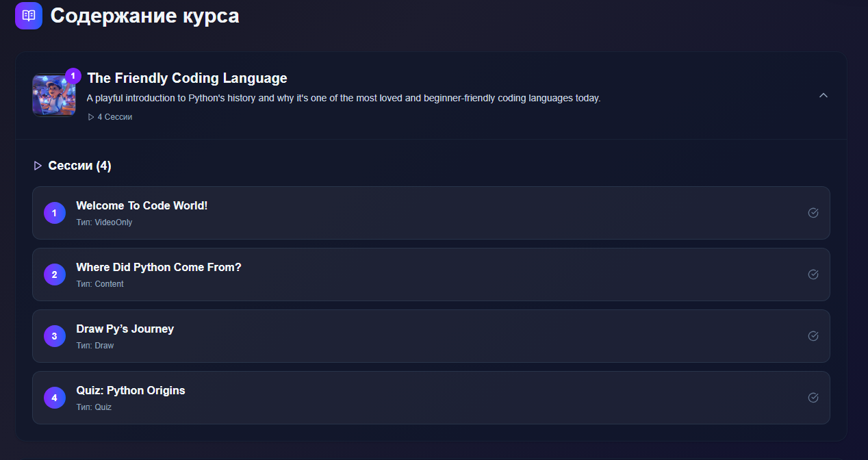This screenshot has width=868, height=460.
Task: Click the module cover thumbnail image
Action: pos(53,95)
